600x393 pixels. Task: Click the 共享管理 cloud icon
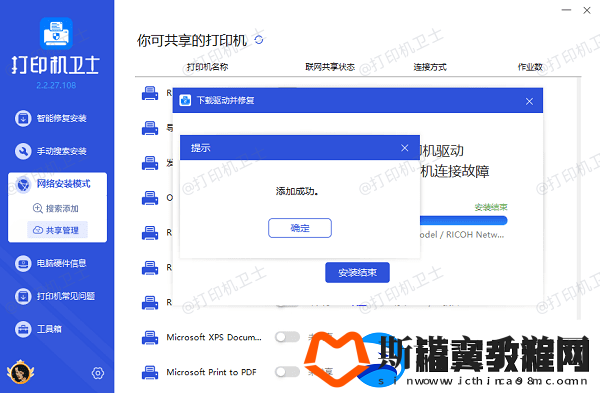pos(38,230)
